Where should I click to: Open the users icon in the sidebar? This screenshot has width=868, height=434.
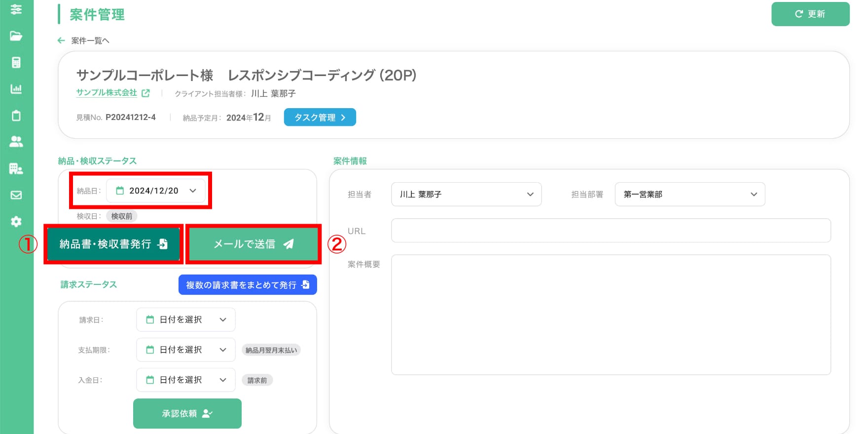tap(16, 142)
